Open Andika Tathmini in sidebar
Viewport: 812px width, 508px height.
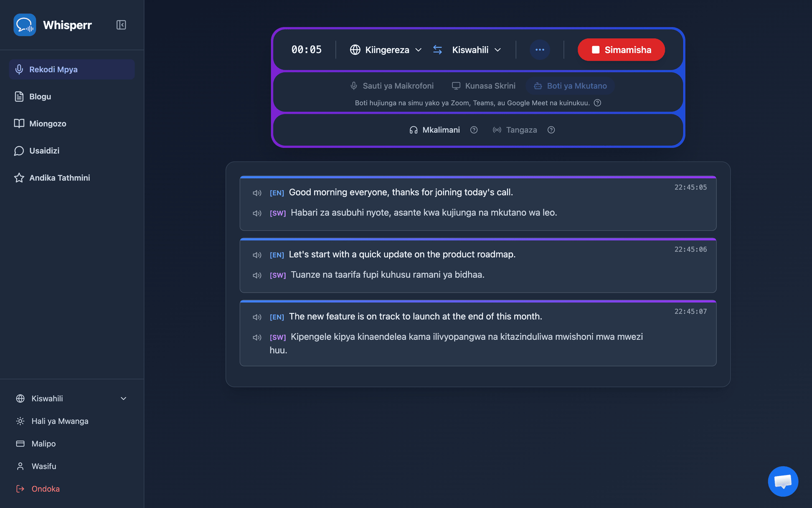tap(72, 178)
